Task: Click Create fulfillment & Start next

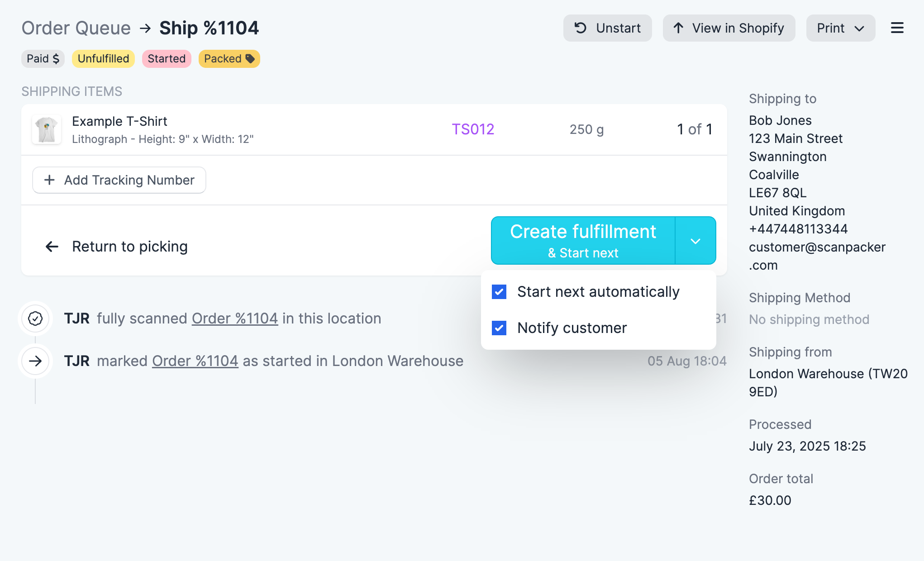Action: pyautogui.click(x=583, y=241)
